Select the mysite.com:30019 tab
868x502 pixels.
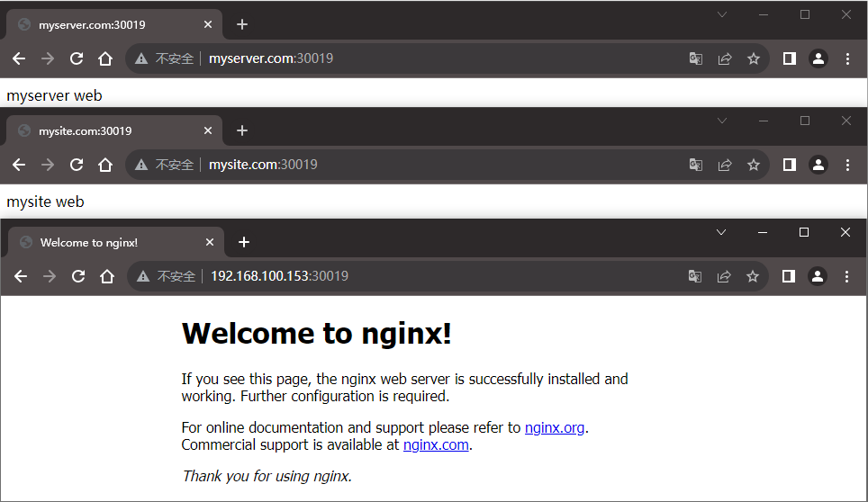coord(113,130)
